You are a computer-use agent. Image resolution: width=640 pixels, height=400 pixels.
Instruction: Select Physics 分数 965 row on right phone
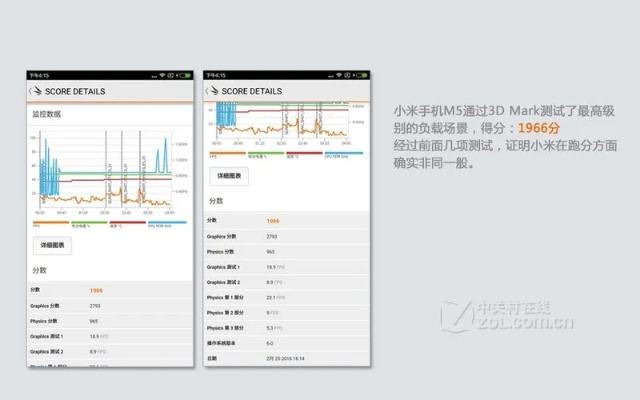click(287, 252)
